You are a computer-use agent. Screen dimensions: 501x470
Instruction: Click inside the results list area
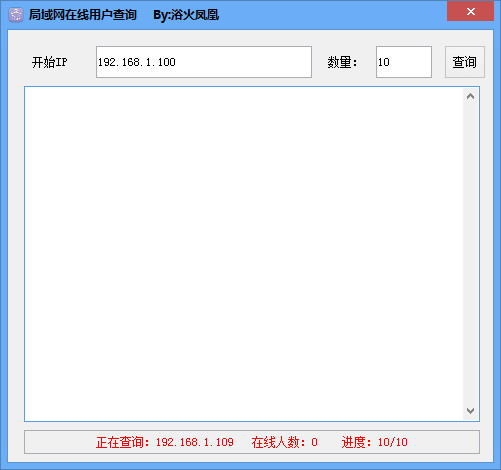click(x=244, y=254)
